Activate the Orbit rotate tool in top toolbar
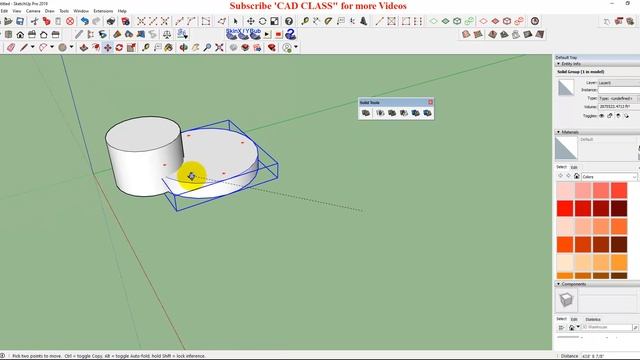The image size is (640, 360). pyautogui.click(x=262, y=21)
